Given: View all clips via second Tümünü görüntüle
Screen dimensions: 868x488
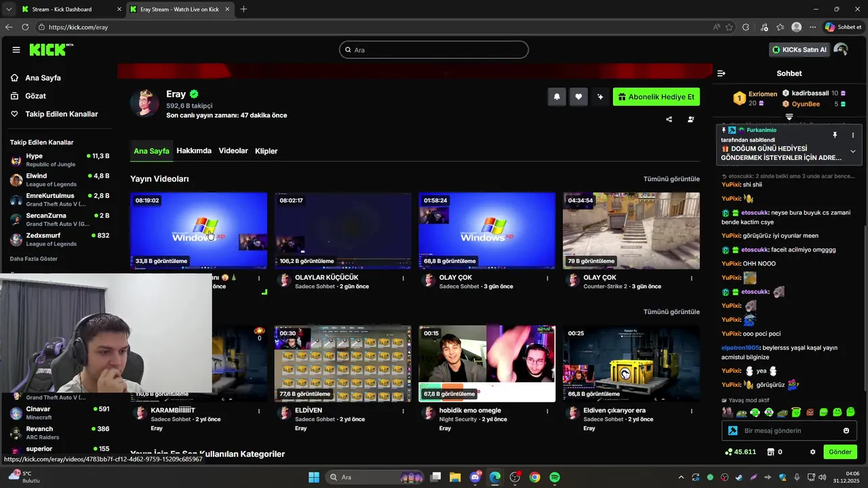Looking at the screenshot, I should click(671, 312).
